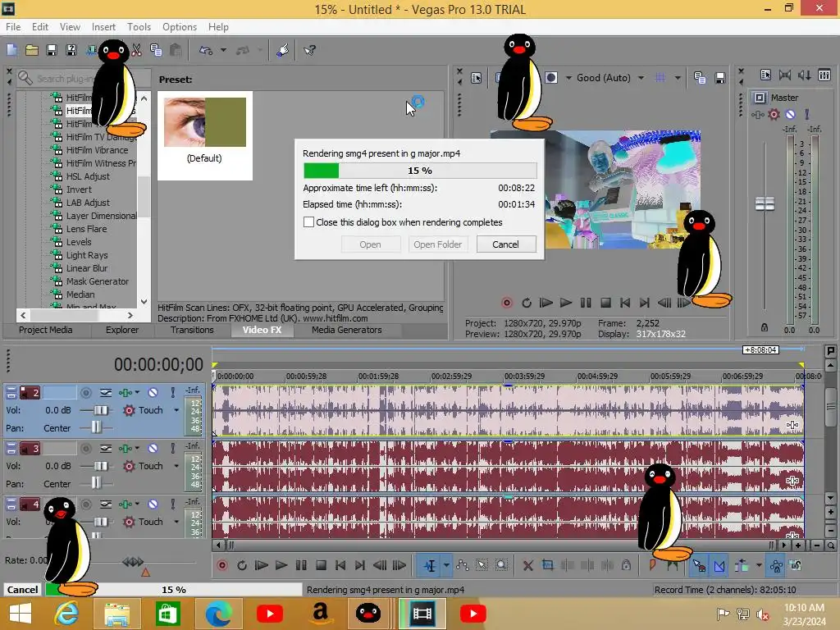Save project using floppy disk icon
Viewport: 840px width, 630px height.
pos(52,50)
